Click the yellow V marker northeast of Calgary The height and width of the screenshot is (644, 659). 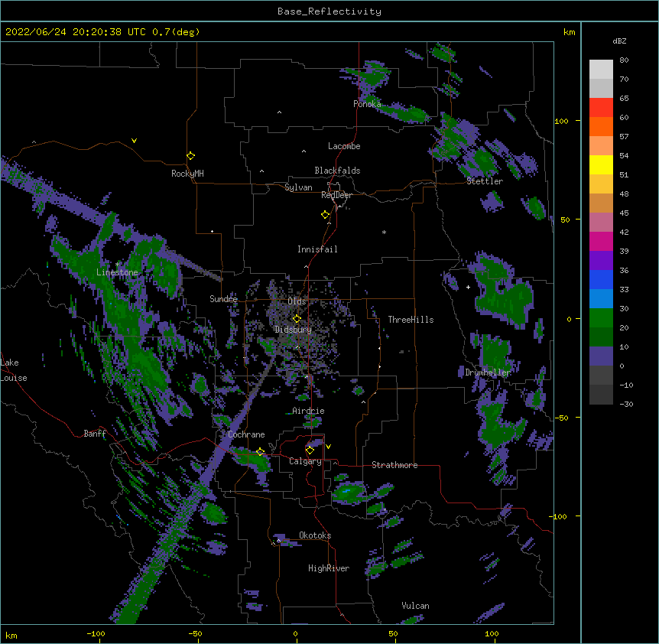[328, 447]
